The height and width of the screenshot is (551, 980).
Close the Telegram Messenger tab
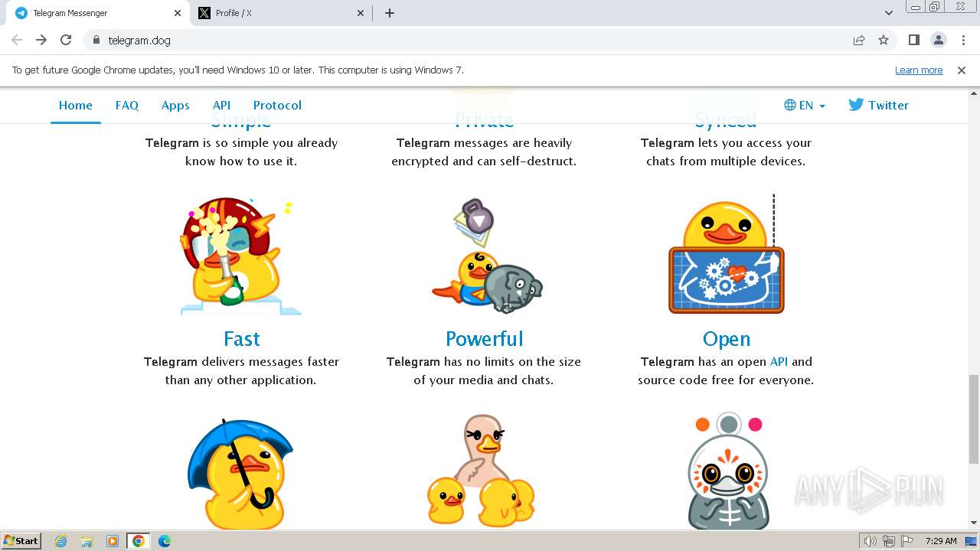click(x=178, y=13)
